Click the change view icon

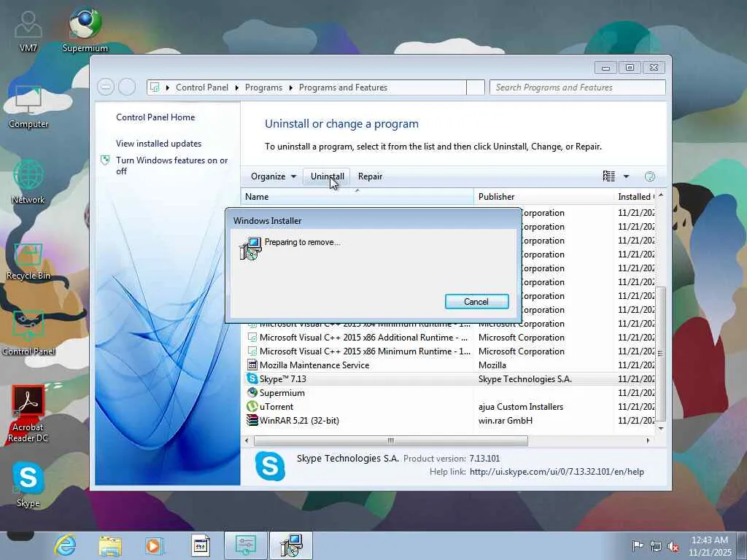coord(609,176)
